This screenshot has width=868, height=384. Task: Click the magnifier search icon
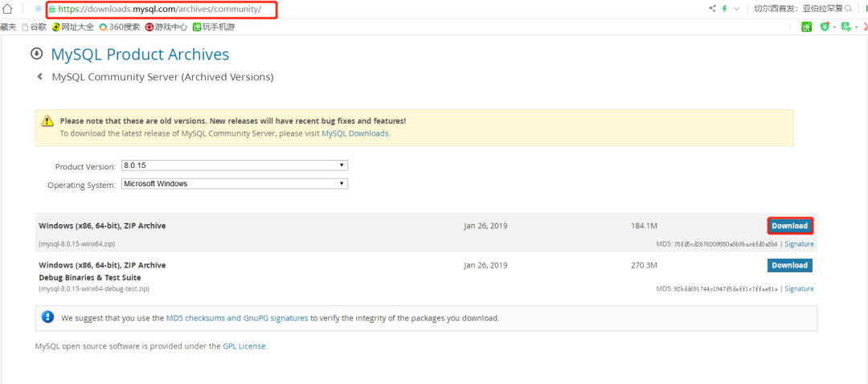pyautogui.click(x=848, y=9)
